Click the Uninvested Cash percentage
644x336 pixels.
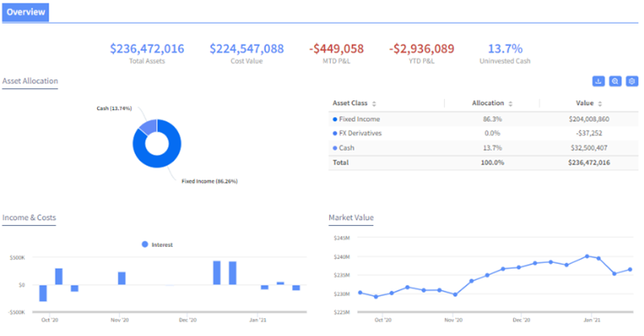[x=506, y=49]
